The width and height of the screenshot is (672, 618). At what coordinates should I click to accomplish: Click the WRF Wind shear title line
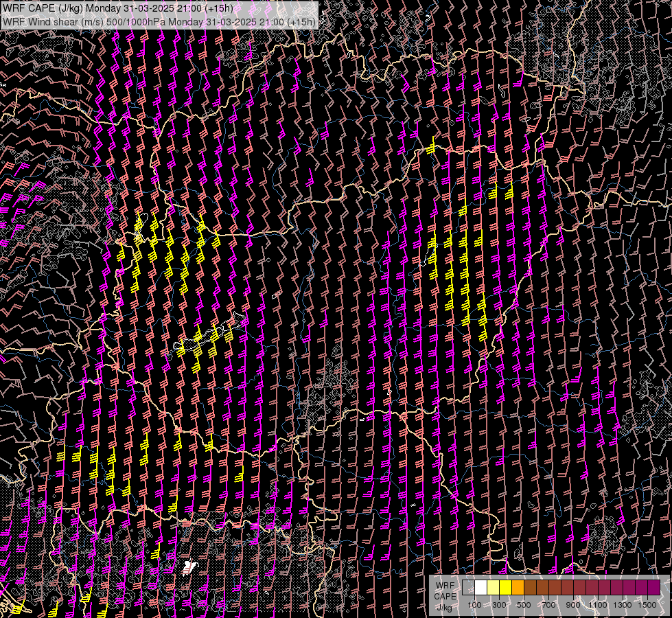159,22
